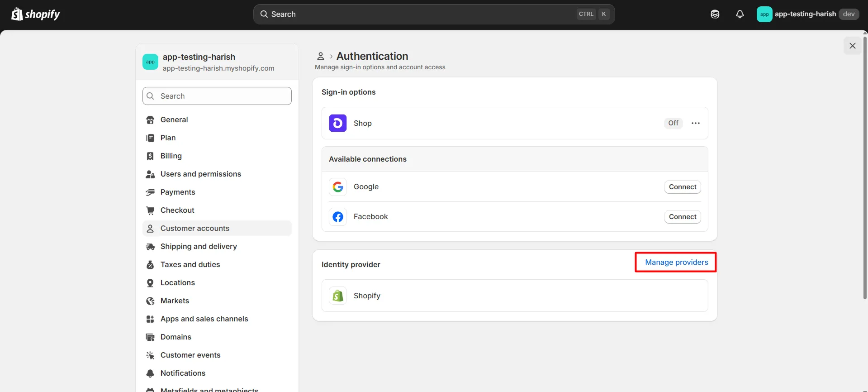
Task: Select Customer accounts in sidebar
Action: tap(217, 228)
